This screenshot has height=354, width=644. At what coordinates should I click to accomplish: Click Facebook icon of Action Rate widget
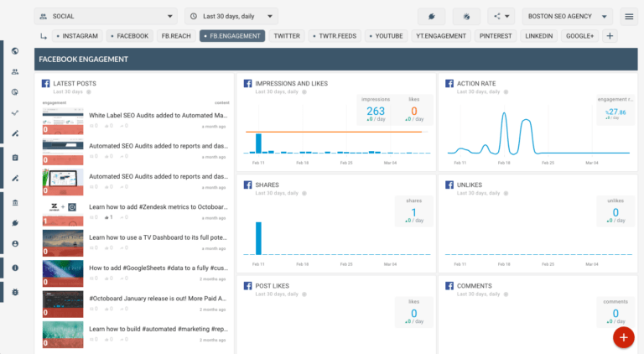[x=449, y=83]
